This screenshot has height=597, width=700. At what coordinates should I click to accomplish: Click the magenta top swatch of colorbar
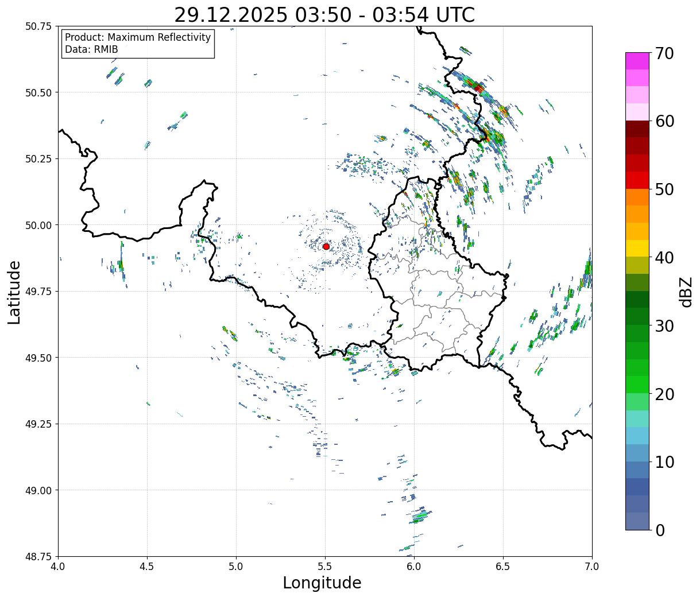[x=637, y=61]
